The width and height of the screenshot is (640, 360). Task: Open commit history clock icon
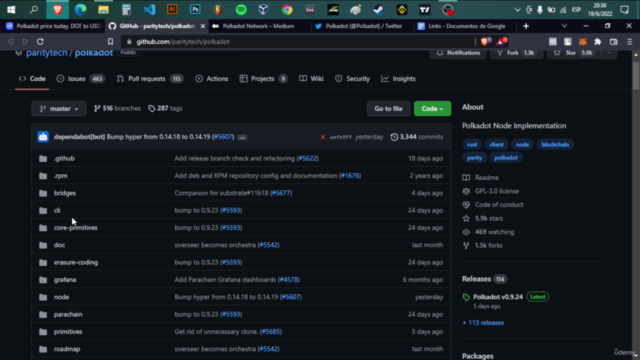coord(394,137)
